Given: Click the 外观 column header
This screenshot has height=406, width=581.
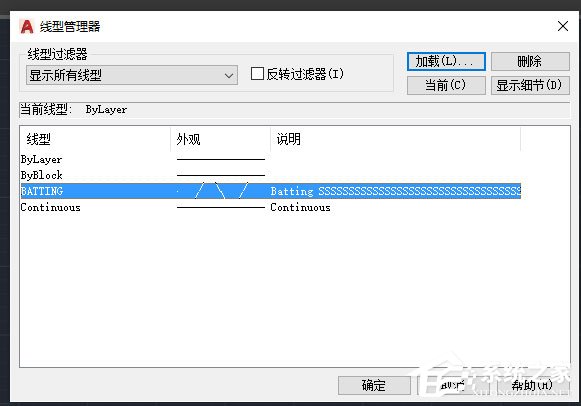Looking at the screenshot, I should click(x=220, y=139).
